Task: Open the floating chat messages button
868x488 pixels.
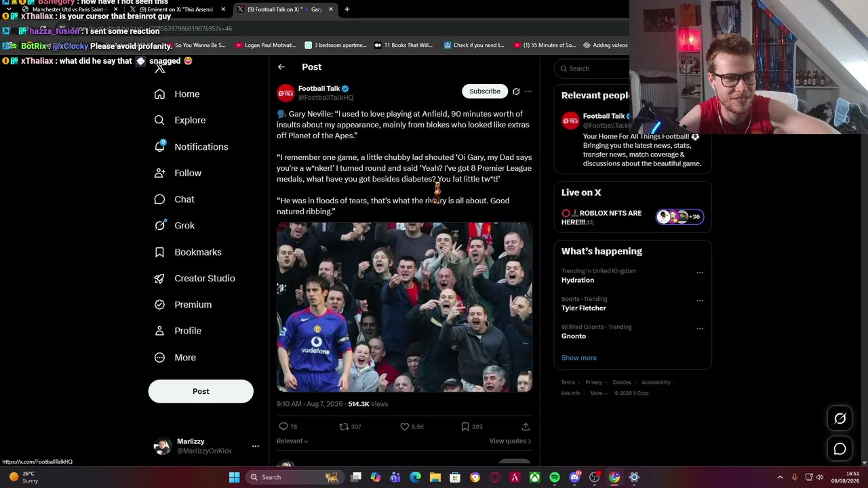Action: 840,449
